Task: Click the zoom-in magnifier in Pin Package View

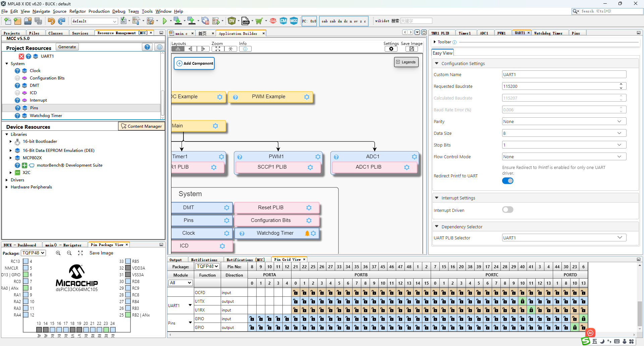Action: [58, 253]
